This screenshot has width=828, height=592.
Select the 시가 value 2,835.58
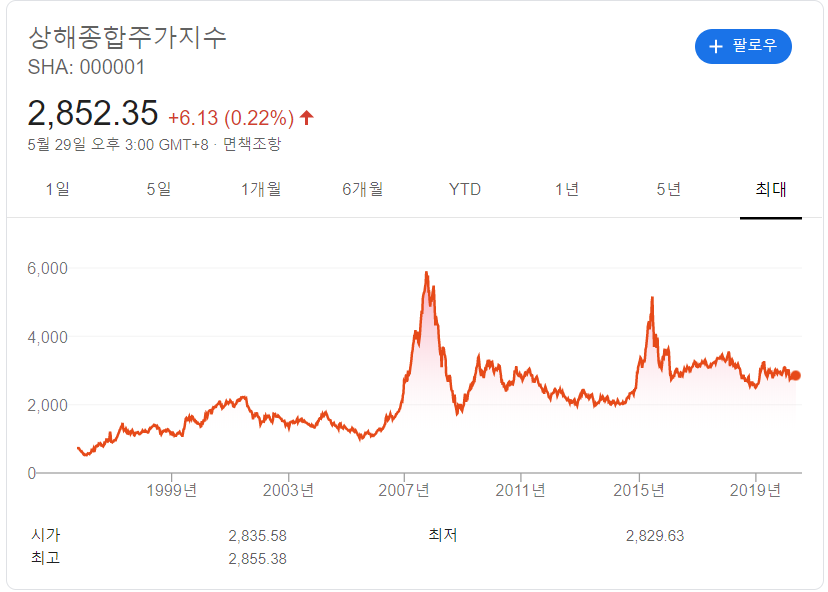point(258,535)
